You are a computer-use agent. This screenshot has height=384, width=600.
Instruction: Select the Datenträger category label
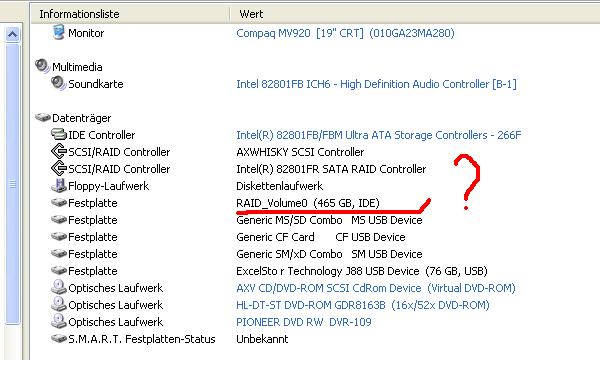(x=82, y=118)
